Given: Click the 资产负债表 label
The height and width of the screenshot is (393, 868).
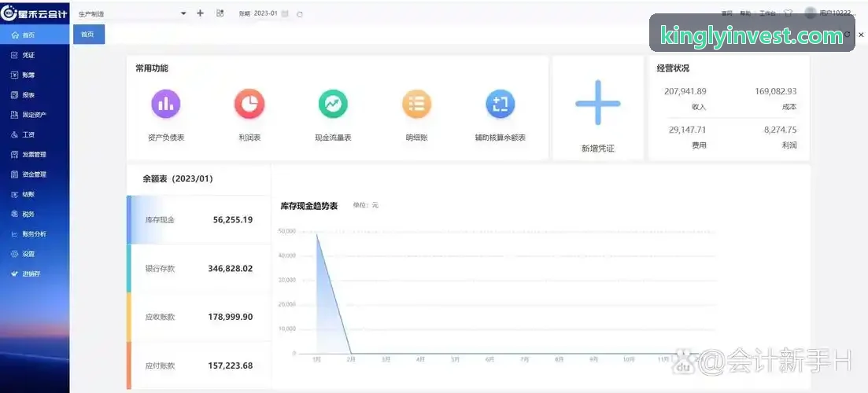Looking at the screenshot, I should (x=166, y=138).
